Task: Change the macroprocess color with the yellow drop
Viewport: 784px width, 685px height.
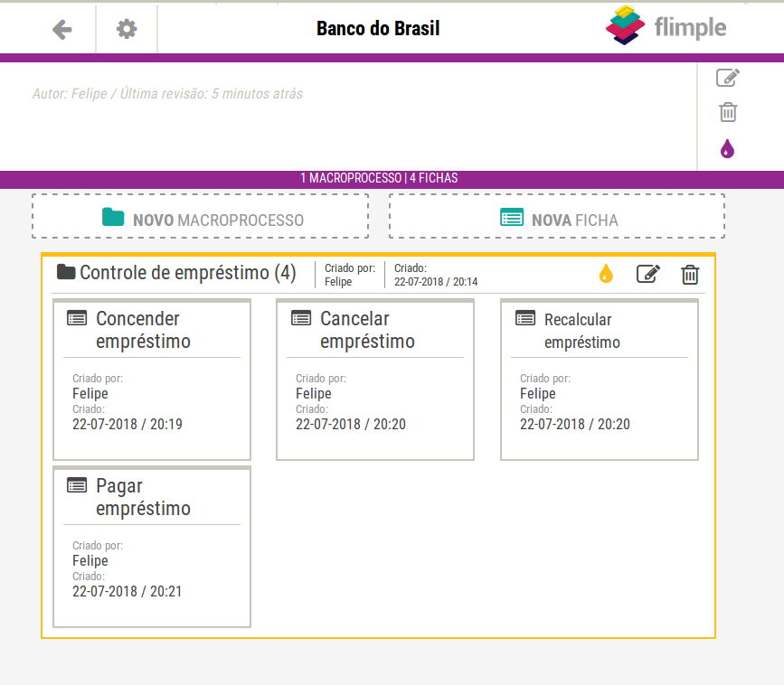Action: pyautogui.click(x=606, y=274)
